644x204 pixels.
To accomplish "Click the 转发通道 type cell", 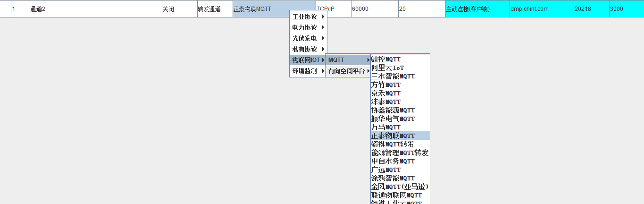I will tap(215, 9).
